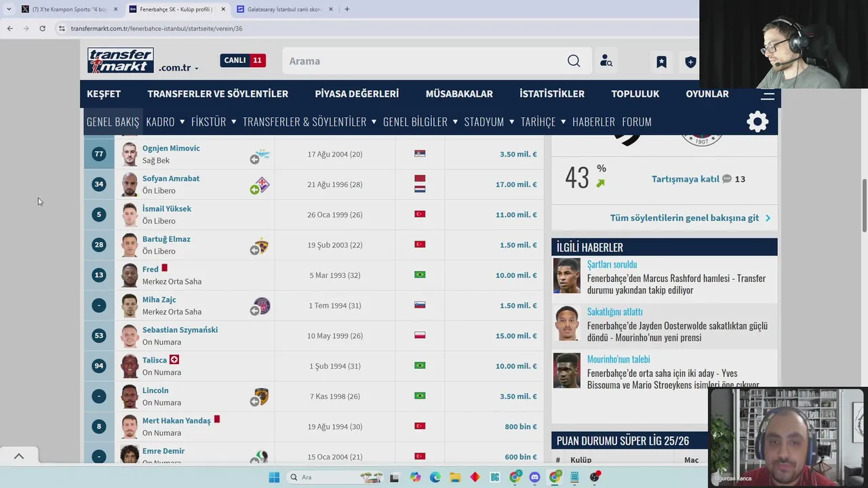The width and height of the screenshot is (868, 488).
Task: Click the bookmark star icon in header
Action: click(x=661, y=62)
